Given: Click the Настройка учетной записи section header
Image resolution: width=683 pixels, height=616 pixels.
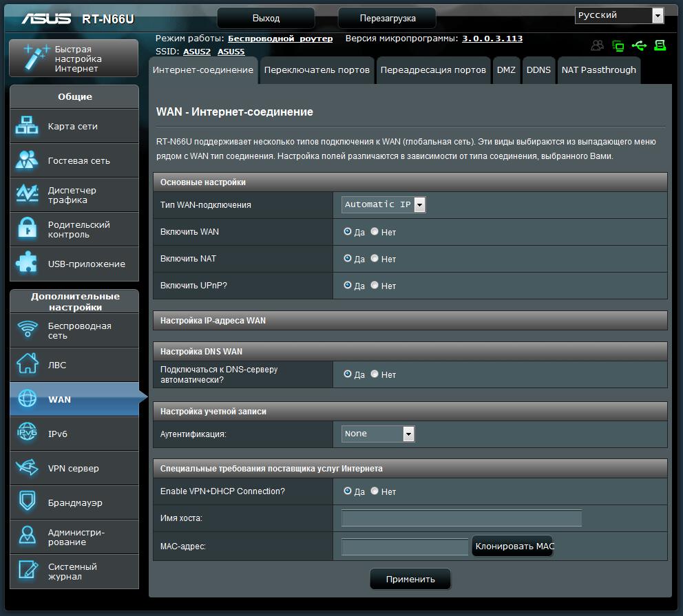Looking at the screenshot, I should (410, 412).
